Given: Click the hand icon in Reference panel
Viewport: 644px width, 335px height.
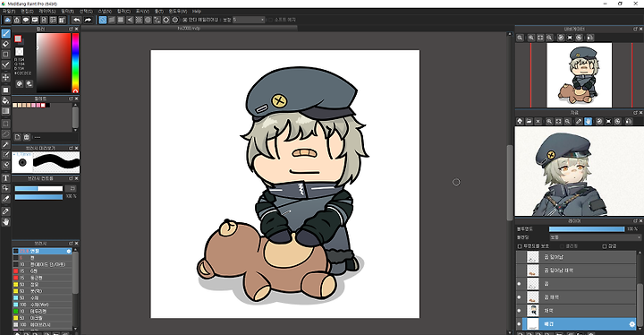Looking at the screenshot, I should coord(589,122).
